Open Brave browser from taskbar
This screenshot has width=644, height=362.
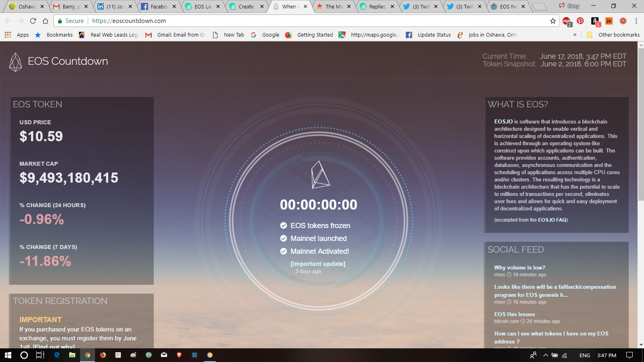point(179,355)
